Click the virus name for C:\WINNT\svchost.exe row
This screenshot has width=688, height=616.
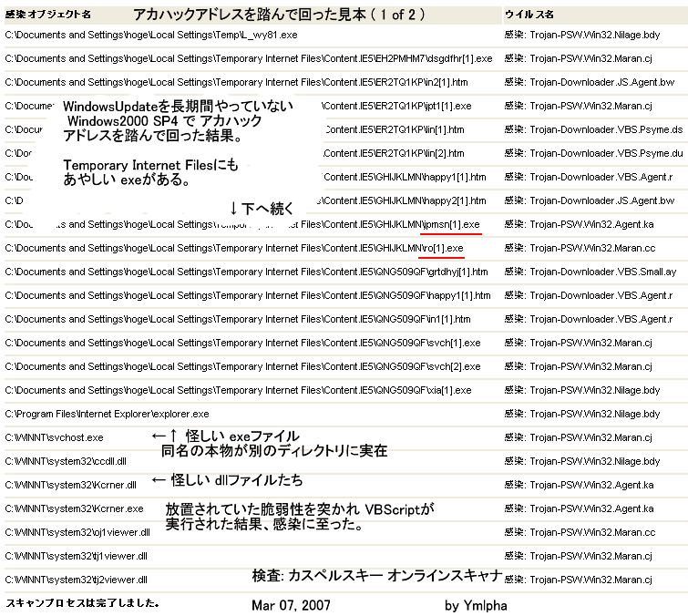[x=579, y=438]
